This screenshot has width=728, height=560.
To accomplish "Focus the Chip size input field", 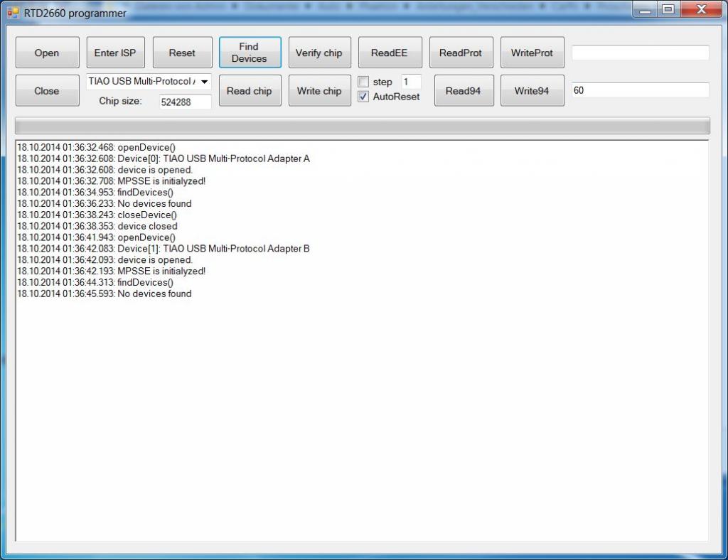I will coord(185,102).
